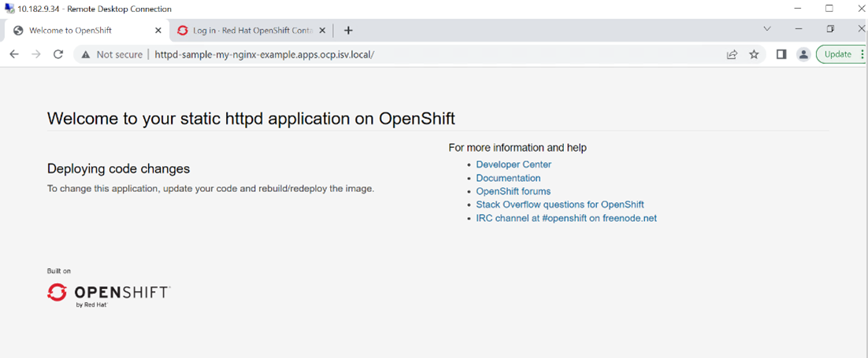The image size is (868, 358).
Task: Open Stack Overflow questions for OpenShift link
Action: tap(559, 205)
